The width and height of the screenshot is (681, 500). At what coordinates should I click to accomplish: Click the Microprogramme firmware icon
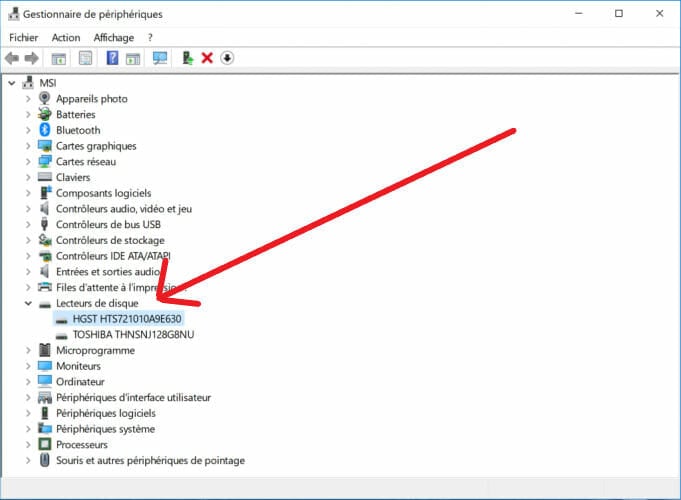point(45,350)
